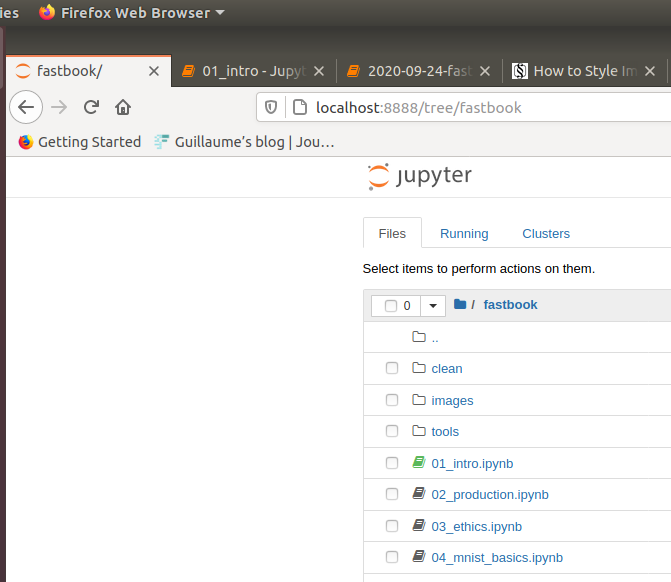Toggle the select-all checkbox in header
This screenshot has width=671, height=582.
391,306
